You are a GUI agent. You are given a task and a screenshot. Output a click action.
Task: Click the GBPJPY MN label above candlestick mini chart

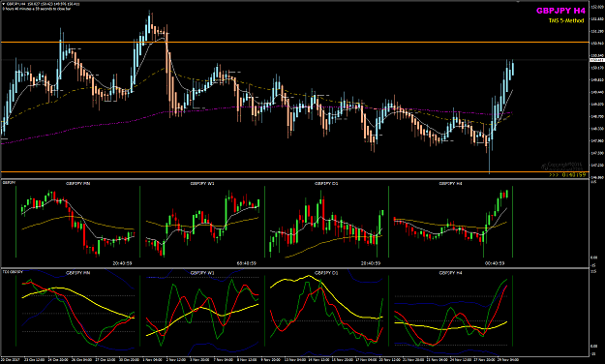click(78, 184)
